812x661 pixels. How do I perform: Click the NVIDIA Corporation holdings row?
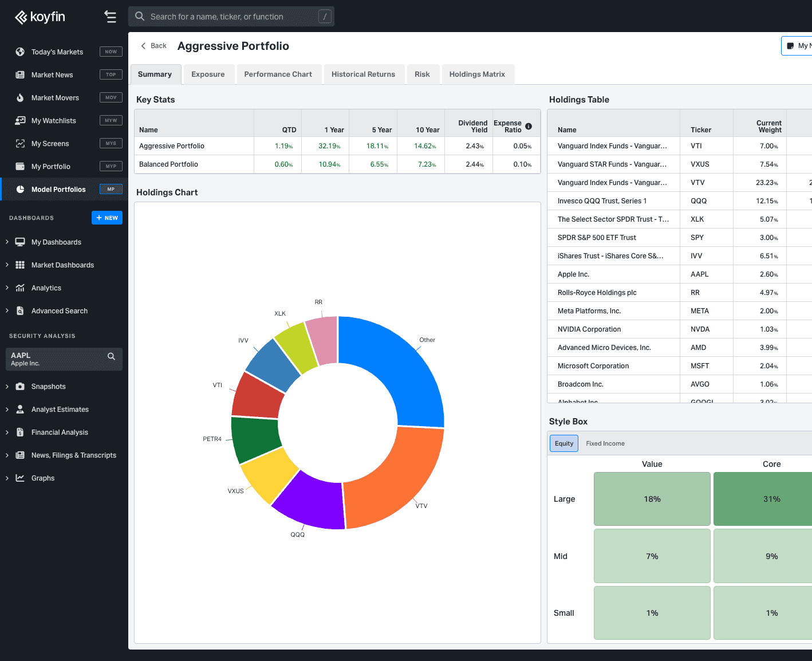[679, 329]
